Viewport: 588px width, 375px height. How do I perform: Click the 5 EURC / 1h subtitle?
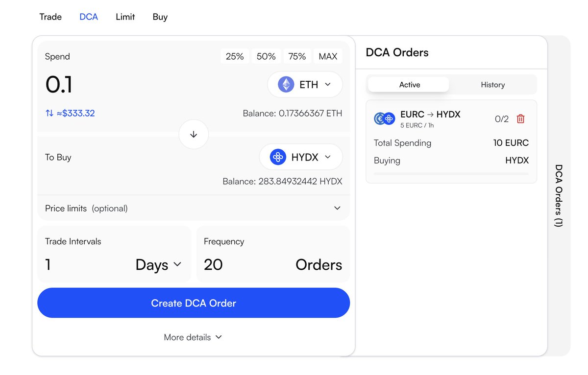pyautogui.click(x=417, y=125)
